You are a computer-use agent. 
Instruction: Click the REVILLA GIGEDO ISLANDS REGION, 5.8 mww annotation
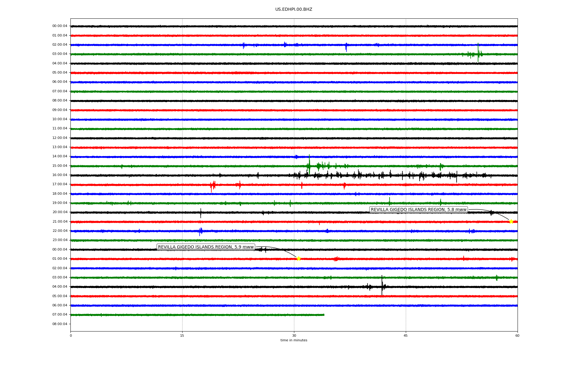click(419, 210)
